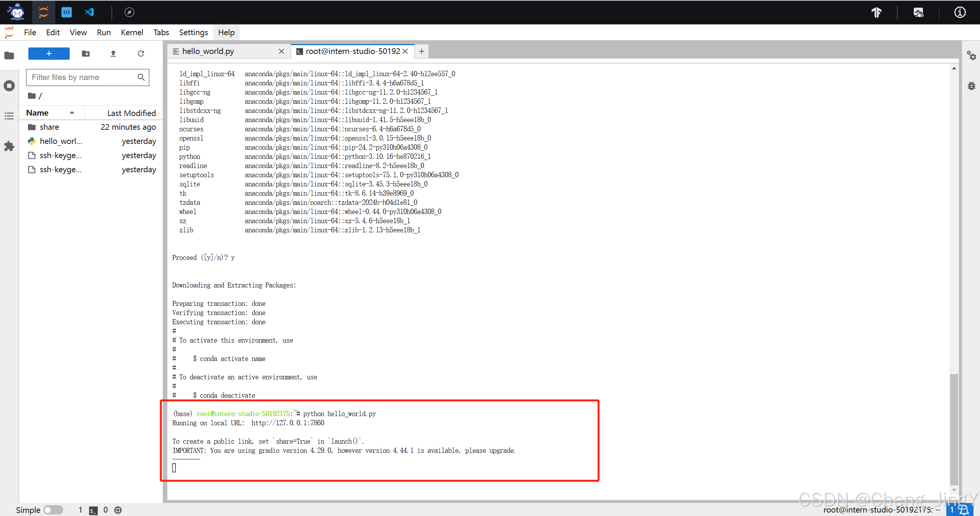This screenshot has height=516, width=980.
Task: Open the share folder
Action: tap(49, 127)
